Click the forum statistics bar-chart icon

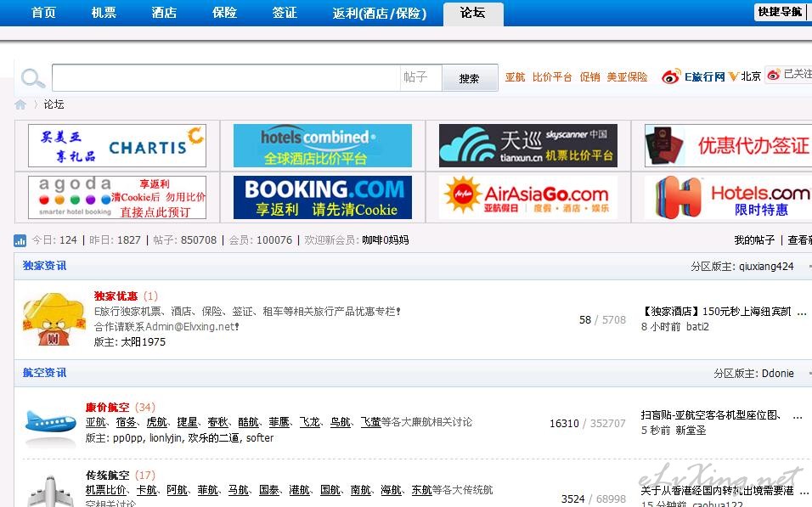tap(20, 240)
